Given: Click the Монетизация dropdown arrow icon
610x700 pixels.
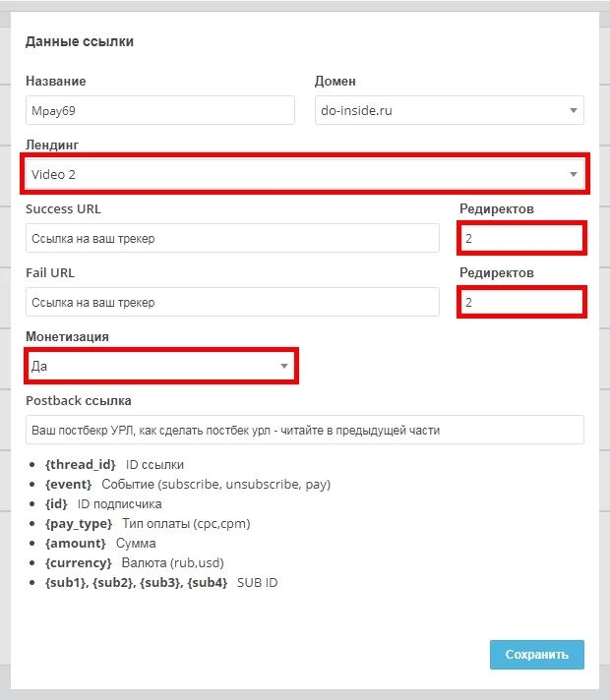Looking at the screenshot, I should [x=283, y=366].
